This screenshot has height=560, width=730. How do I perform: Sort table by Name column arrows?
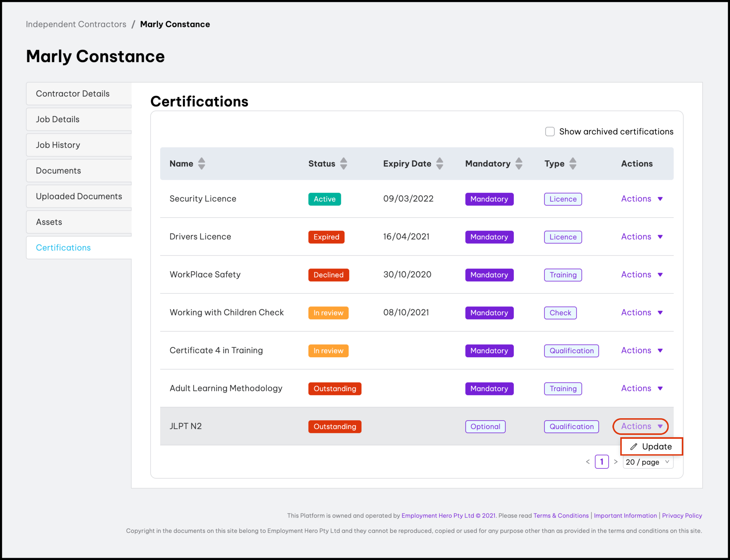point(201,164)
